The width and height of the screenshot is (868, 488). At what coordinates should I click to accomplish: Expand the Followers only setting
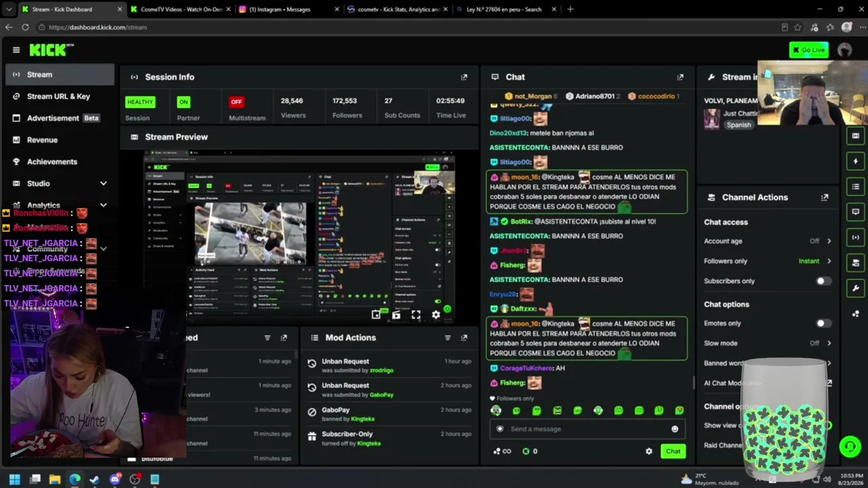(x=829, y=261)
